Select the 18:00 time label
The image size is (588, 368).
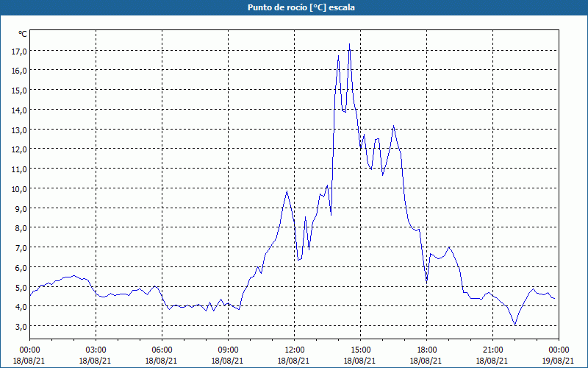[x=426, y=350]
